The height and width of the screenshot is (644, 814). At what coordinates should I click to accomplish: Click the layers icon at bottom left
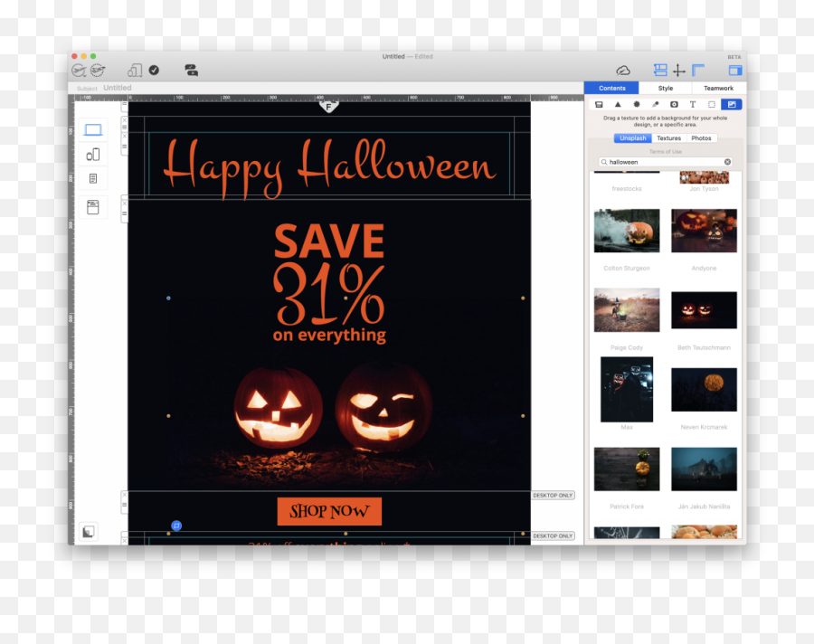(89, 531)
